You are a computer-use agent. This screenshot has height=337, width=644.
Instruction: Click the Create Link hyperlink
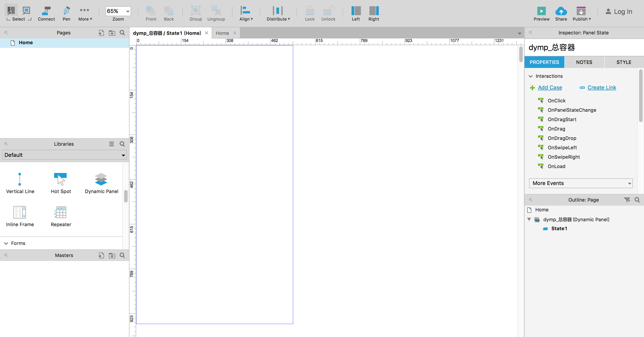point(602,87)
